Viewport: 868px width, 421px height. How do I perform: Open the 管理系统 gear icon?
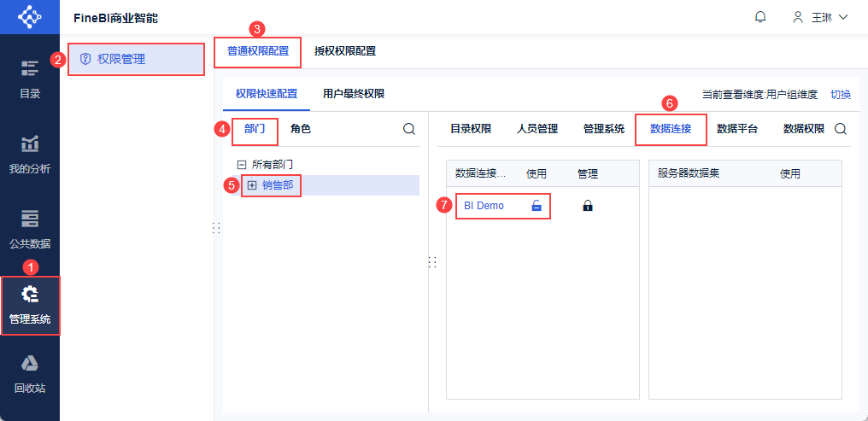click(x=30, y=295)
